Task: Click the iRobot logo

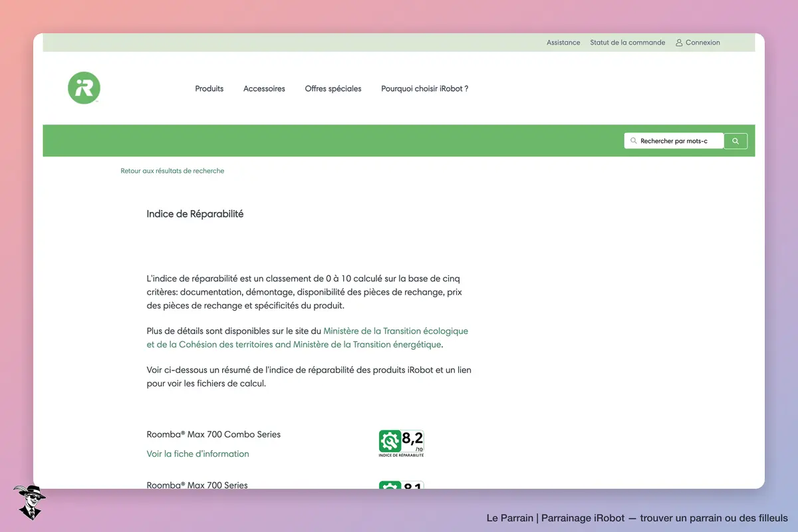Action: [84, 88]
